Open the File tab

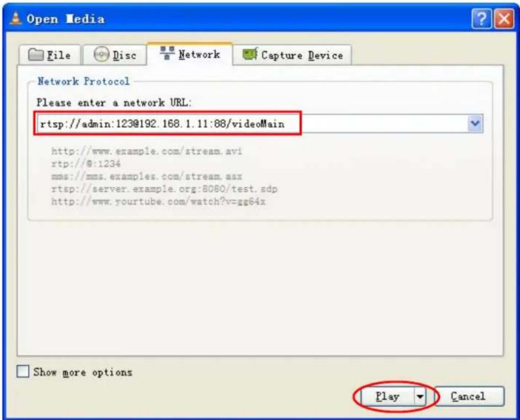pyautogui.click(x=50, y=55)
